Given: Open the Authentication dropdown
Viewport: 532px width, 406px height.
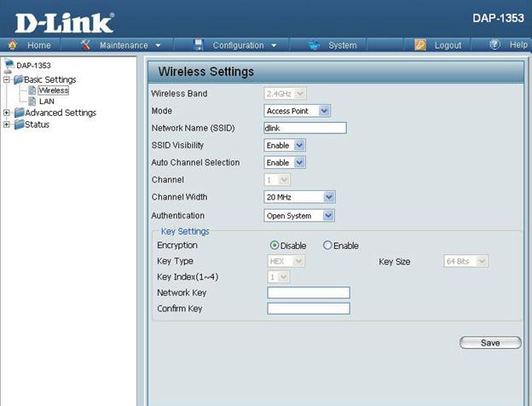Looking at the screenshot, I should (x=299, y=216).
